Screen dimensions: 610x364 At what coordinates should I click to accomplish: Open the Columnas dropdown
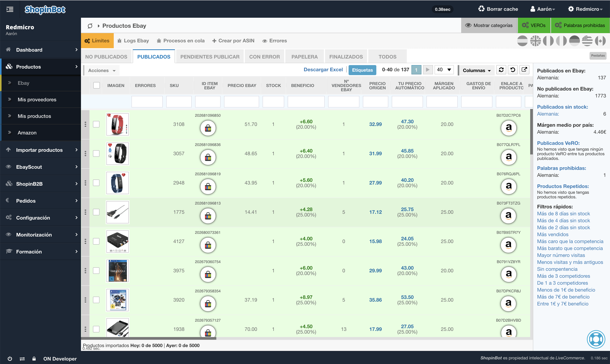click(x=476, y=70)
